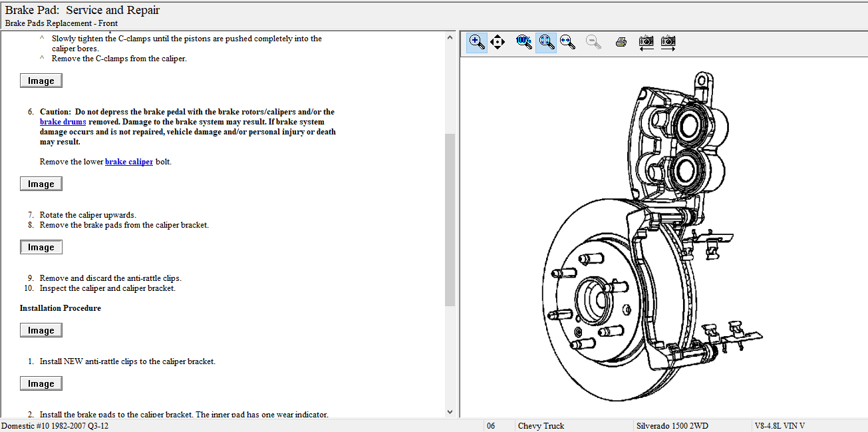This screenshot has width=868, height=432.
Task: Open Image button below brake pads removal step
Action: [41, 247]
